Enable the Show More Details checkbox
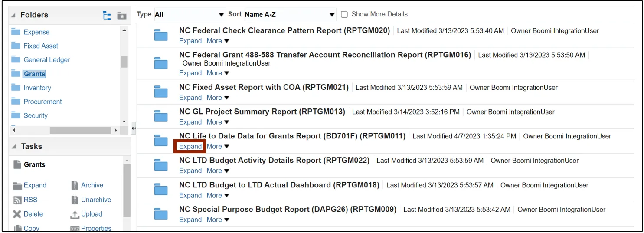The width and height of the screenshot is (644, 233). tap(344, 14)
